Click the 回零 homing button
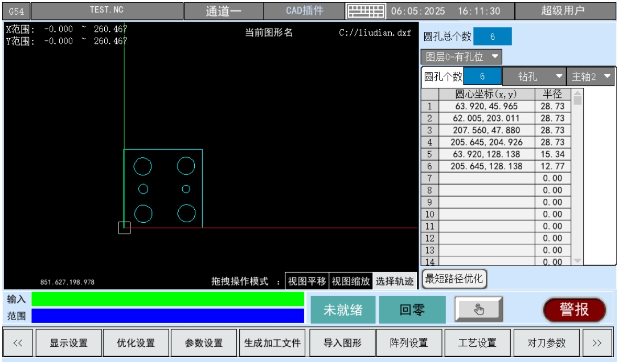619x364 pixels. pyautogui.click(x=412, y=310)
